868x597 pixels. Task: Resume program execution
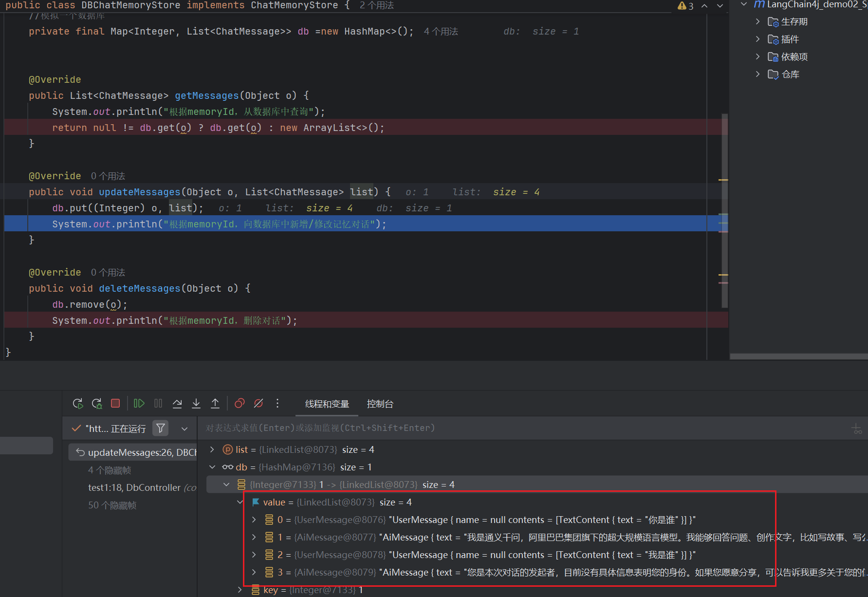click(139, 404)
